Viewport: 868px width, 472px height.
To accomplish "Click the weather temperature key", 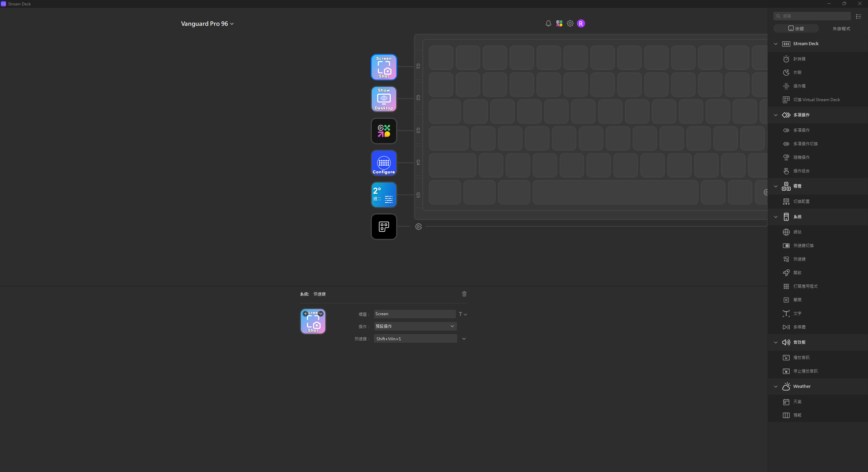I will [384, 195].
